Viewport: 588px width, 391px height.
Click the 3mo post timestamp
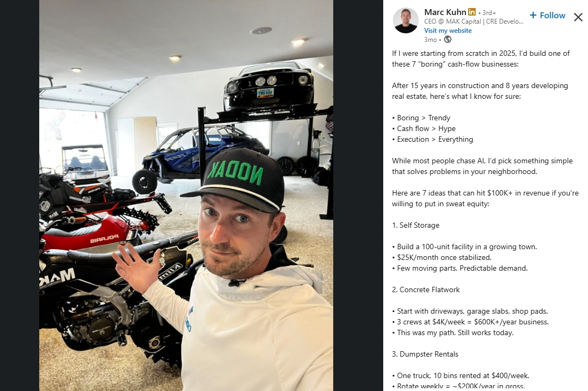coord(431,40)
